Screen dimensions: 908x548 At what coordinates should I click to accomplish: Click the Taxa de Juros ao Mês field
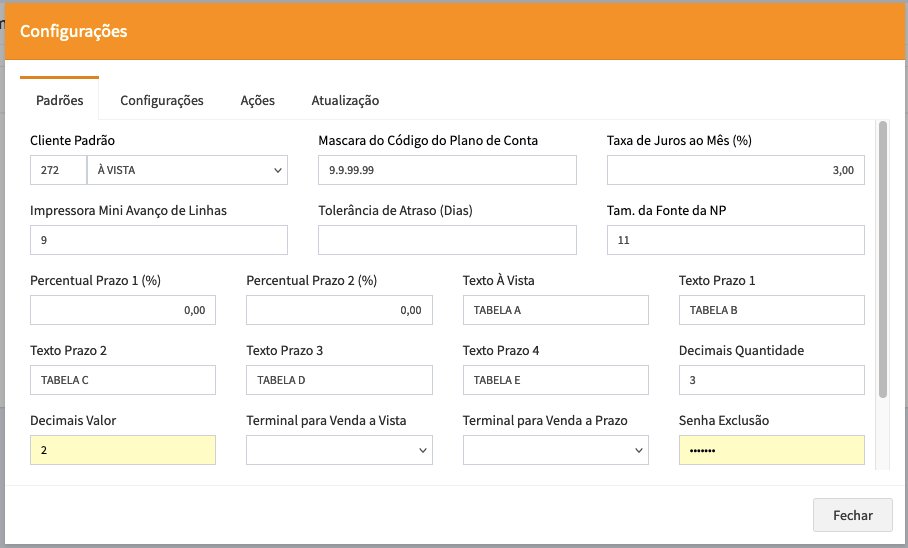click(735, 171)
